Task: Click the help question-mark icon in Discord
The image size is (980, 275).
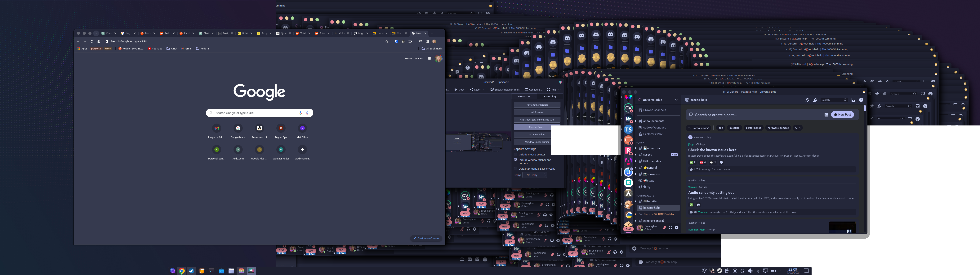Action: 861,100
